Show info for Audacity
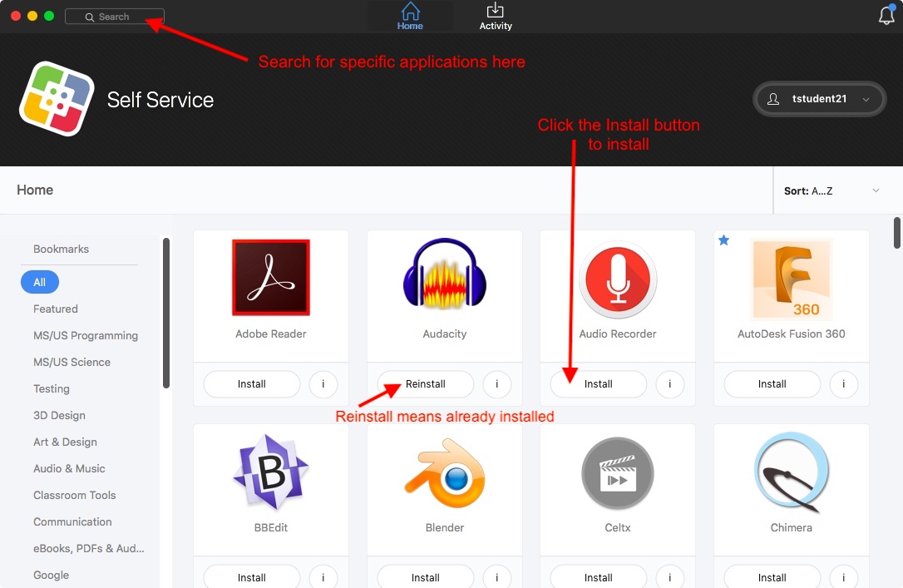The height and width of the screenshot is (588, 903). click(497, 384)
